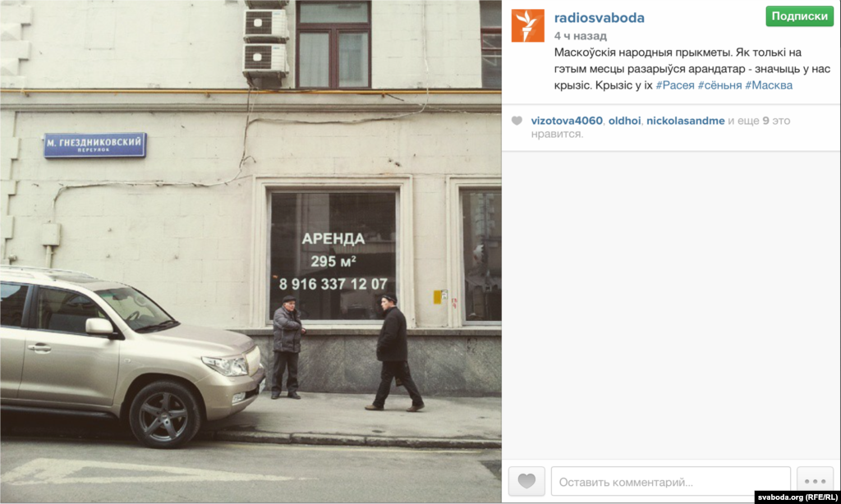Click the post caption text

[692, 69]
